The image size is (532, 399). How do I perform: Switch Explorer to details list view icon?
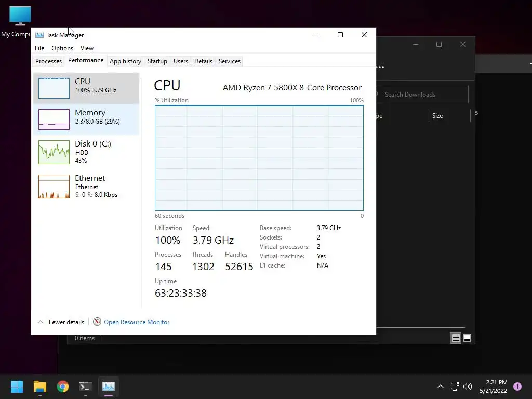456,338
